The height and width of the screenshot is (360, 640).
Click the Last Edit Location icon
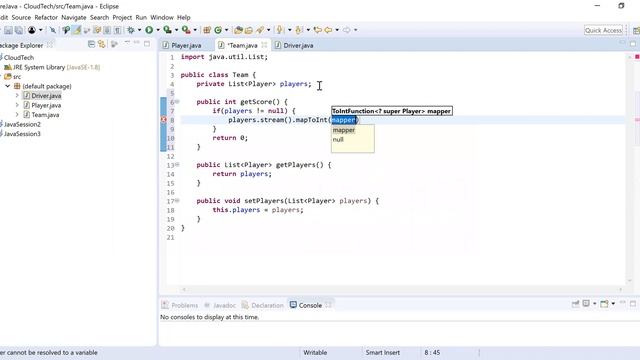[x=318, y=30]
